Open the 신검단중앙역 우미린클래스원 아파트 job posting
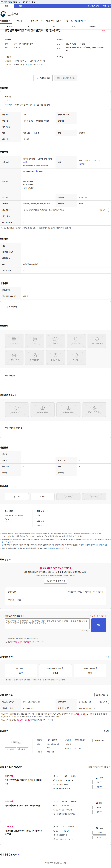This screenshot has width=111, height=868. click(23, 782)
